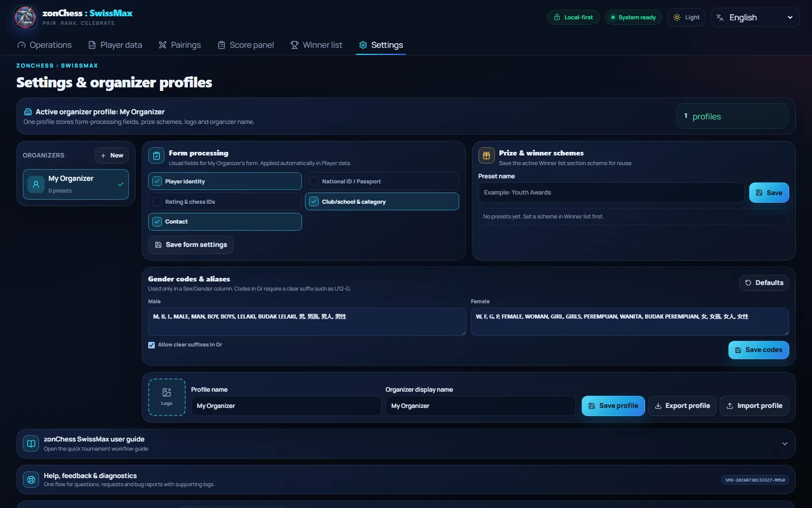Click the disk icon in Save form settings
812x508 pixels.
click(158, 245)
